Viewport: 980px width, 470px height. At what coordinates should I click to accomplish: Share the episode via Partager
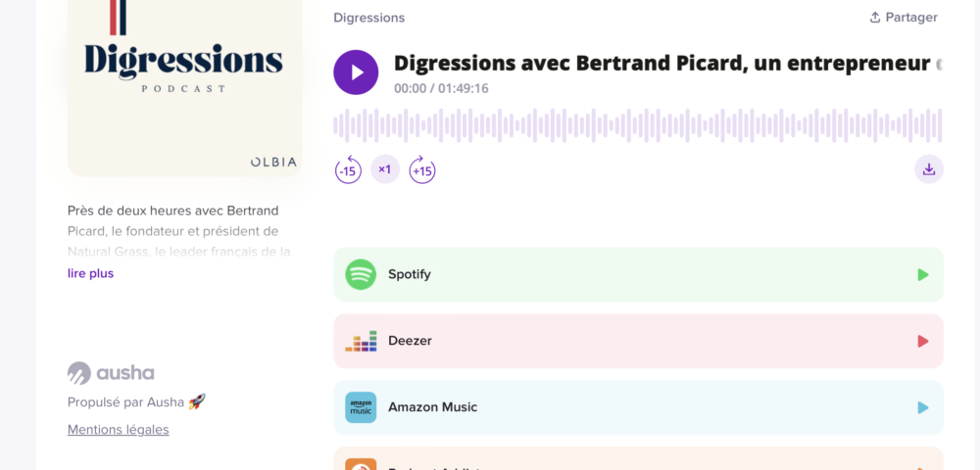coord(904,18)
